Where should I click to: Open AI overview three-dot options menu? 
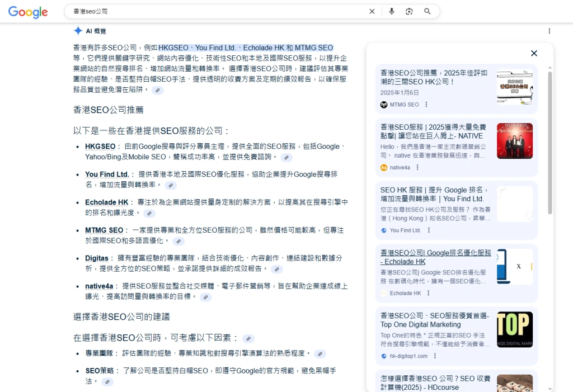[549, 31]
